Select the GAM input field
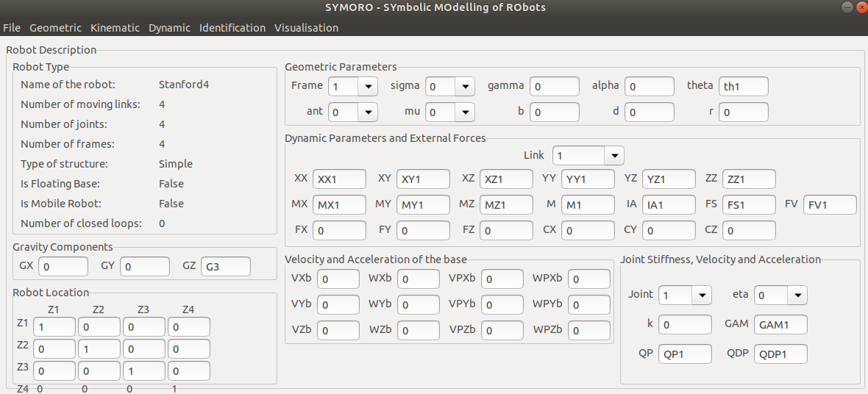 point(780,325)
